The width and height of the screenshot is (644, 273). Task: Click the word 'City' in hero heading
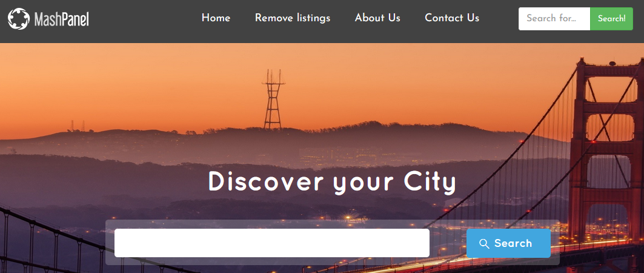coord(430,182)
